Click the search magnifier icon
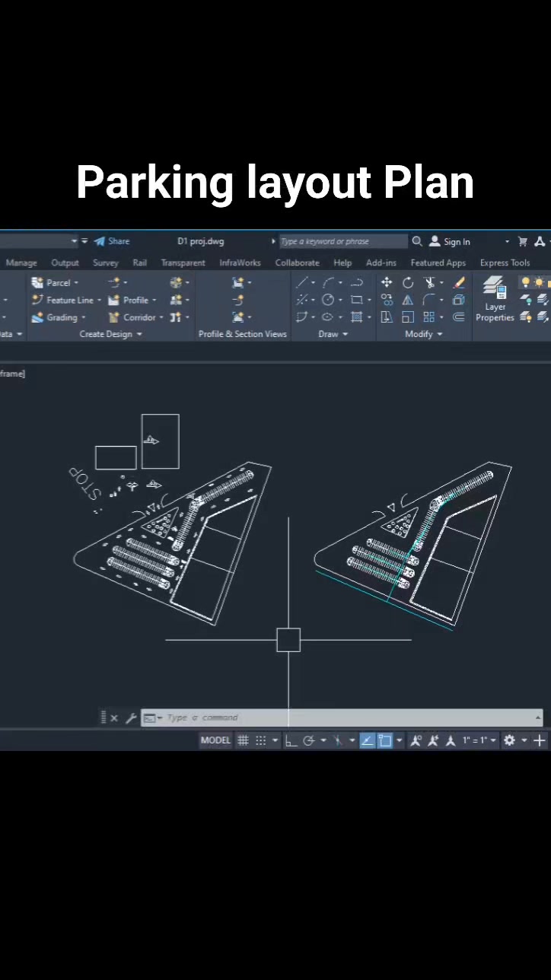This screenshot has width=551, height=980. 417,241
